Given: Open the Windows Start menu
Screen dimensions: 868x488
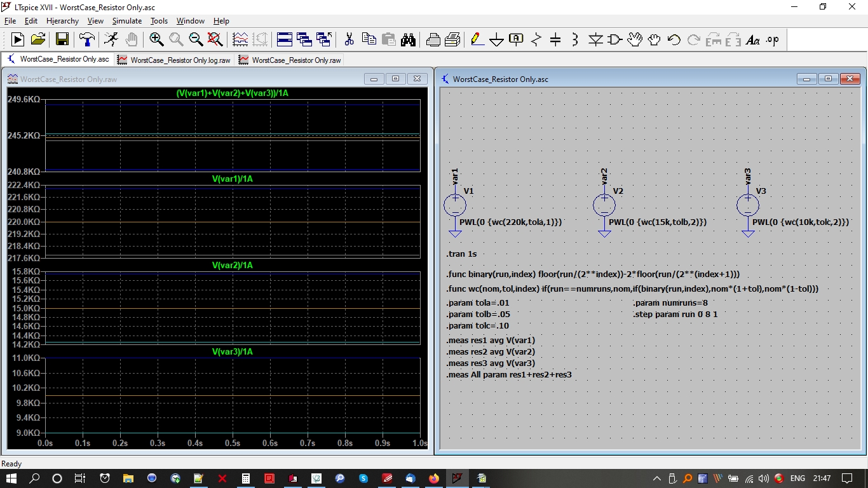Looking at the screenshot, I should tap(12, 478).
